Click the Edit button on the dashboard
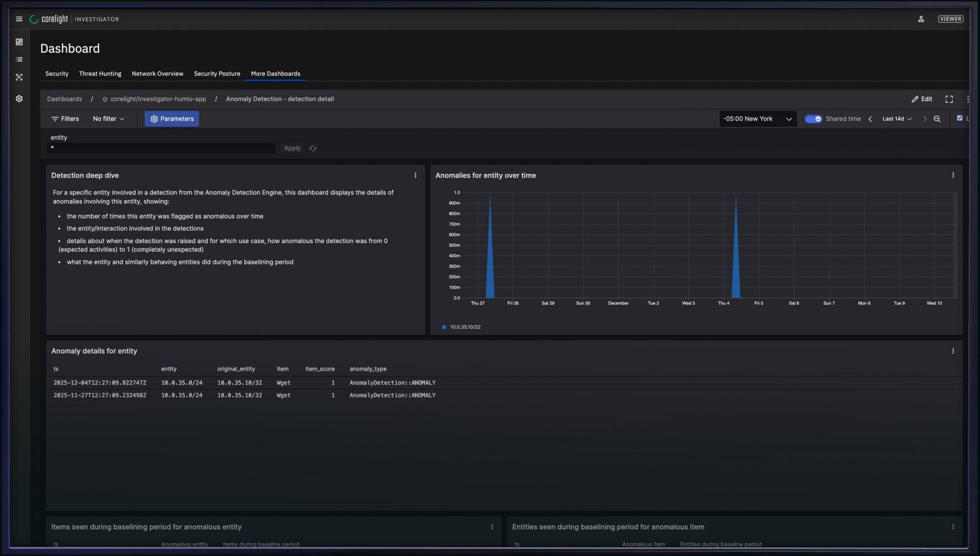Image resolution: width=980 pixels, height=556 pixels. click(x=922, y=99)
